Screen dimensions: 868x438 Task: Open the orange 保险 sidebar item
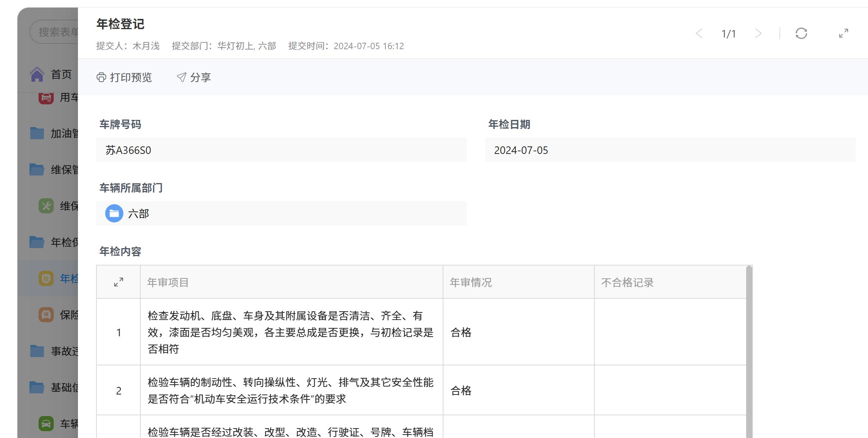(46, 315)
